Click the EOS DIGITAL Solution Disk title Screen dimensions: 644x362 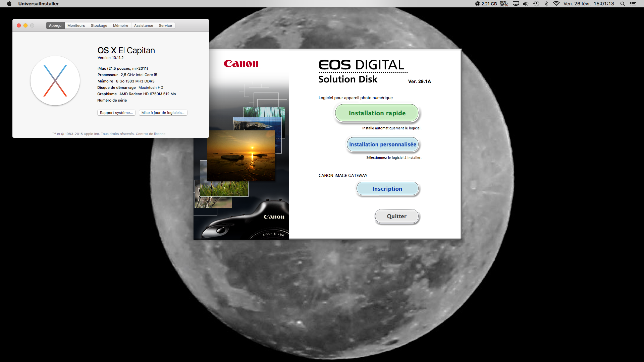coord(363,71)
